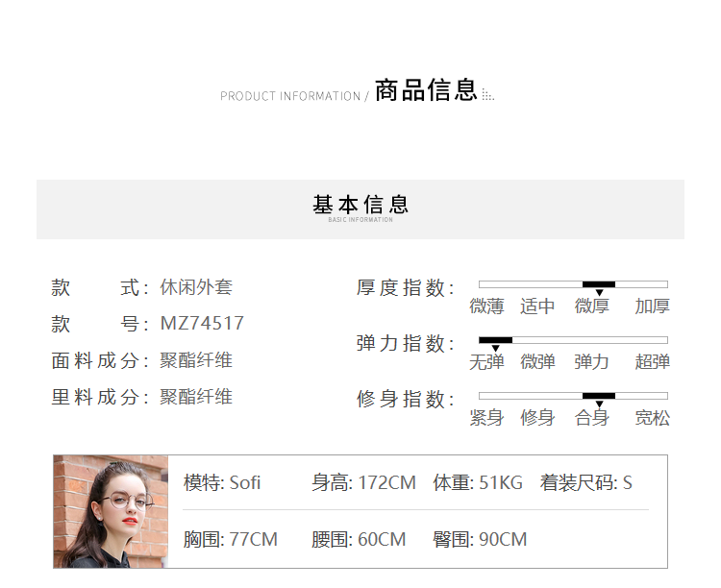The image size is (721, 588).
Task: Select 加厚 on the thickness scale
Action: (652, 306)
